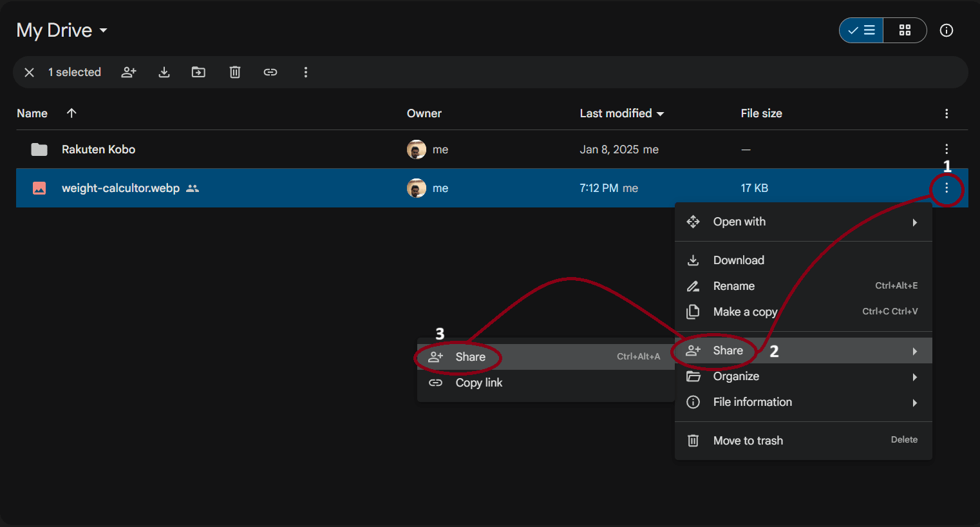Open three-dot menu for Rakuten Kobo folder

click(x=946, y=149)
